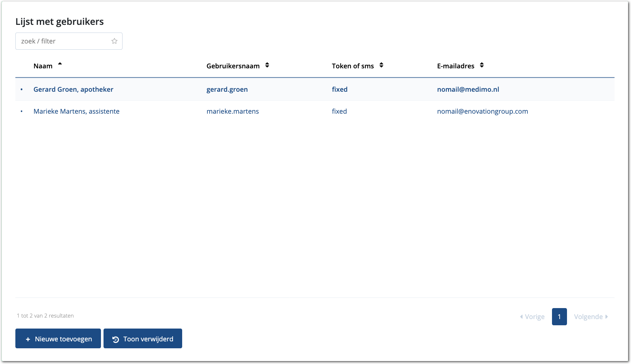The image size is (631, 364).
Task: Open user Marieke Martens, assistente
Action: pyautogui.click(x=76, y=111)
